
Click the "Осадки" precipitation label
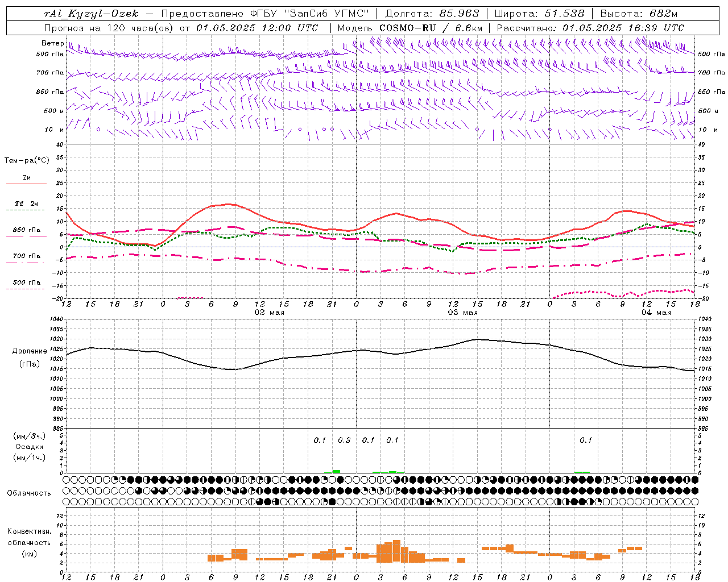[30, 447]
